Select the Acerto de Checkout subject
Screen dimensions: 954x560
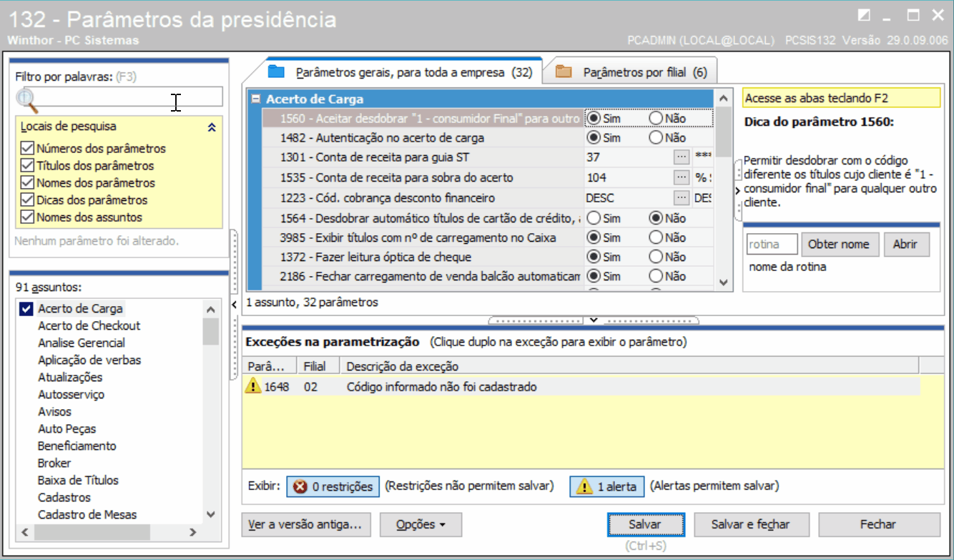click(x=89, y=325)
